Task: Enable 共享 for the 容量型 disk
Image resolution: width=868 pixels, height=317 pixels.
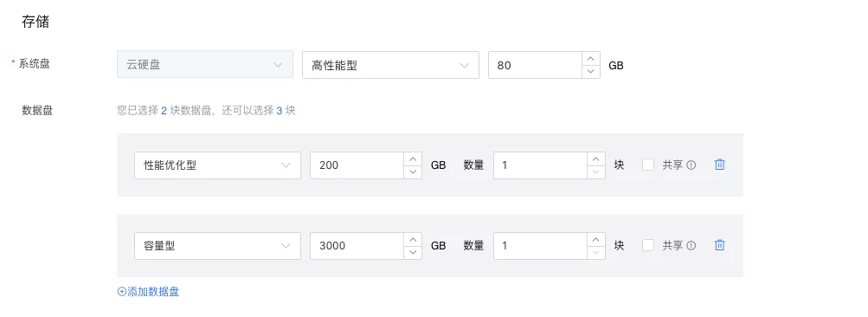Action: tap(648, 245)
